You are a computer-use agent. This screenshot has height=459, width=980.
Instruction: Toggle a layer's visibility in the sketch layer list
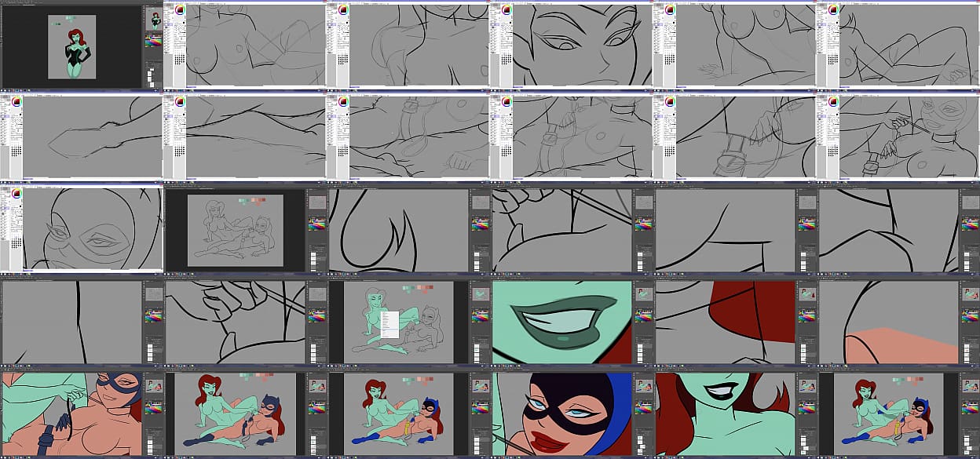click(166, 47)
